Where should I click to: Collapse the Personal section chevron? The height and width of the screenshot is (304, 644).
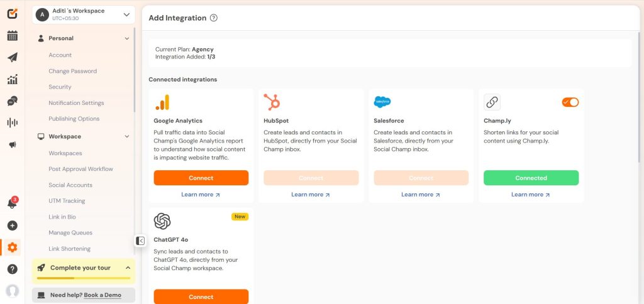[127, 38]
